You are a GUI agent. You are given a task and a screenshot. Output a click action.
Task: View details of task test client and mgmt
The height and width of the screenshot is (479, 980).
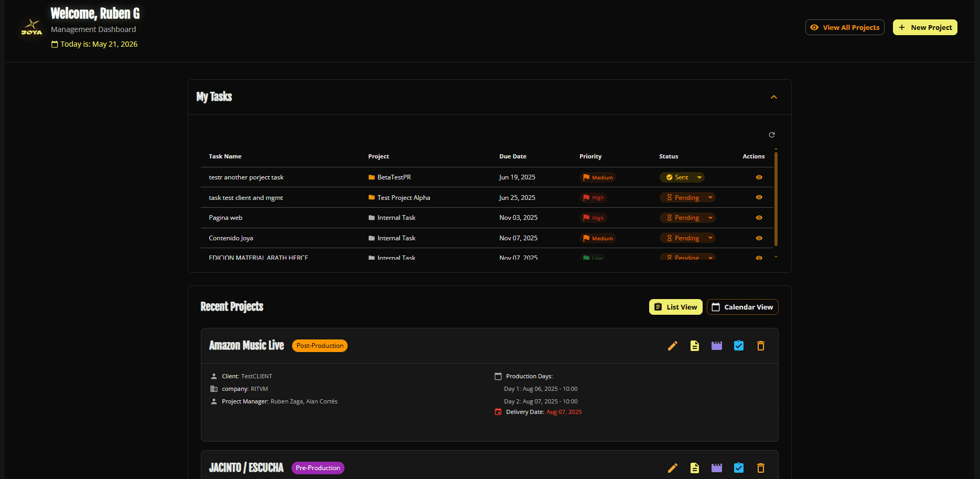point(759,197)
